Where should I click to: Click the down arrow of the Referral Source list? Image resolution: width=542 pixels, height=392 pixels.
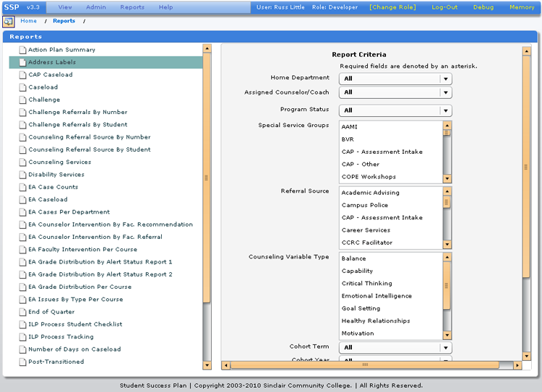(447, 245)
